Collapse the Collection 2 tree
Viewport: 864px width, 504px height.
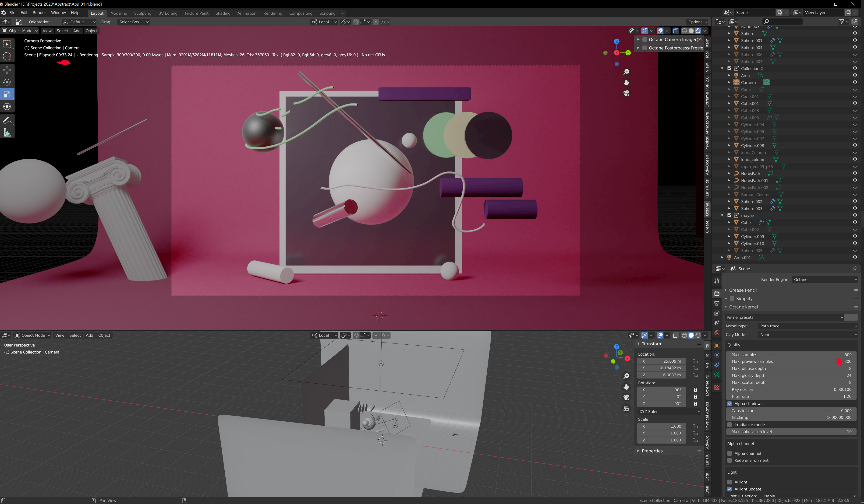coord(722,69)
